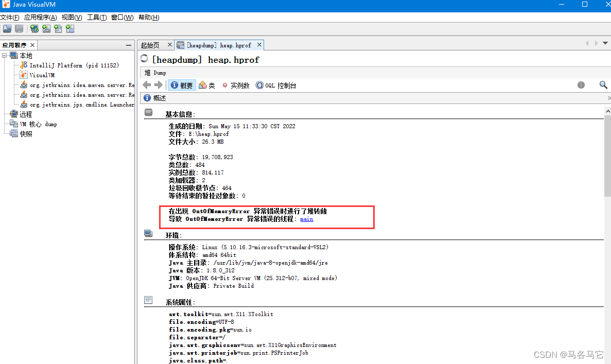Click the grey info circle icon
611x364 pixels.
click(x=581, y=85)
